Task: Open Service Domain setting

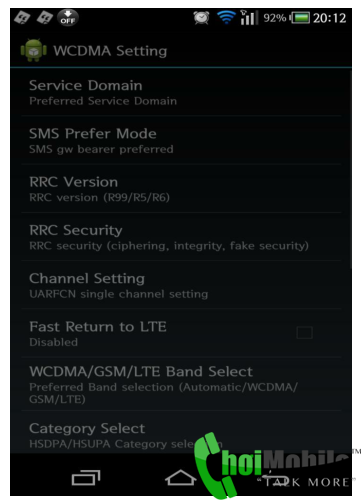Action: point(181,92)
